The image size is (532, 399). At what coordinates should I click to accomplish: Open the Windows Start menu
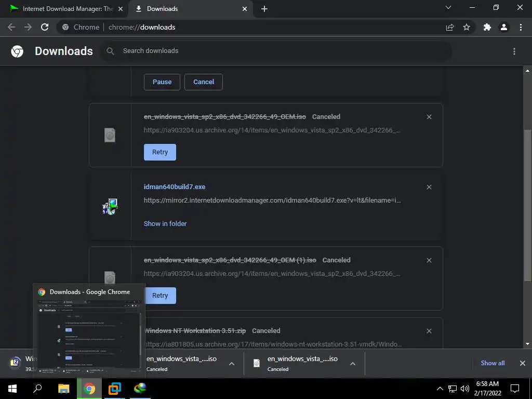[12, 389]
